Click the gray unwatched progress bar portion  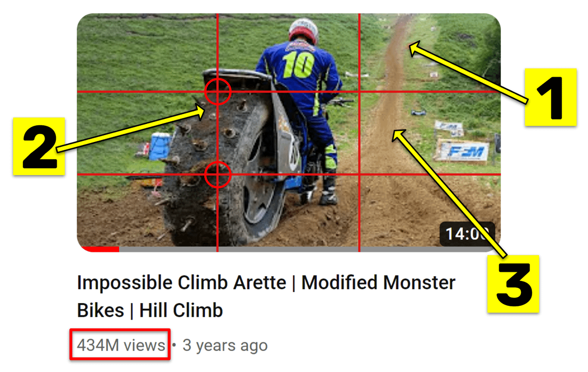click(309, 249)
